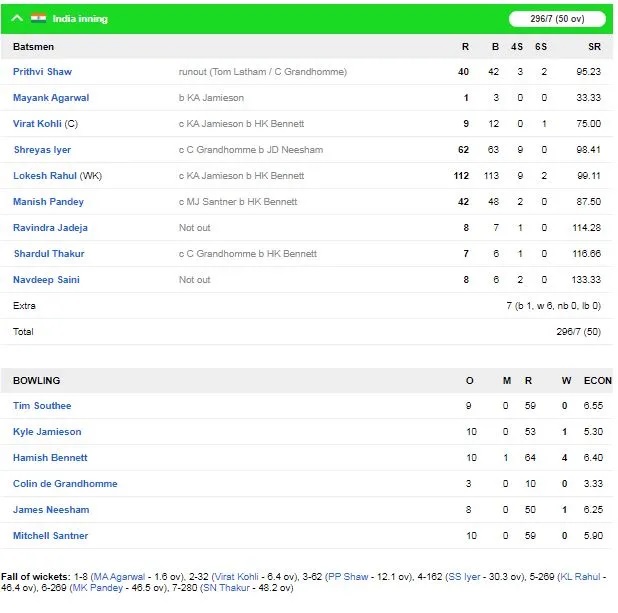The image size is (618, 613).
Task: Click the India flag icon
Action: tap(38, 18)
